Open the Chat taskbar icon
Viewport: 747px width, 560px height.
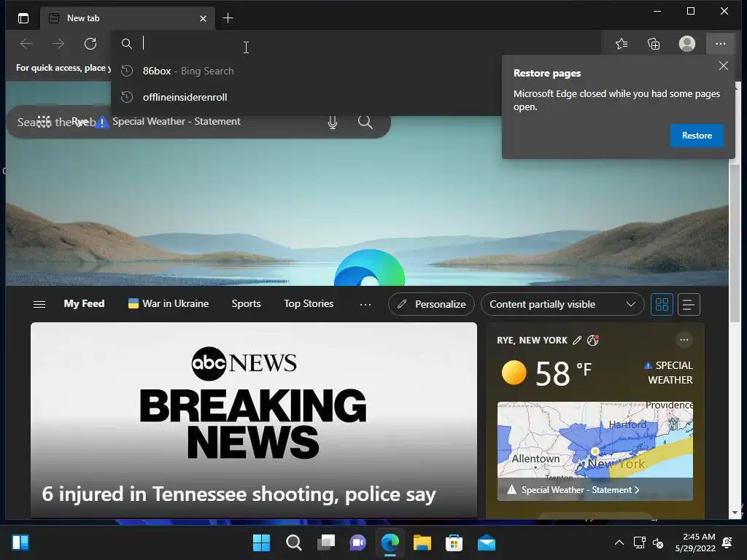tap(357, 542)
